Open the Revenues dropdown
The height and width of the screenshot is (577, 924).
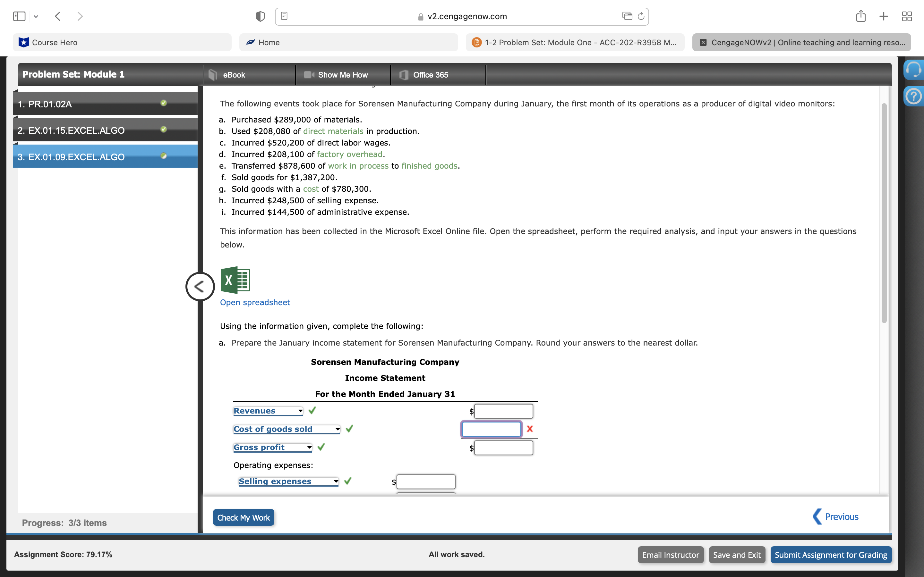(x=268, y=411)
